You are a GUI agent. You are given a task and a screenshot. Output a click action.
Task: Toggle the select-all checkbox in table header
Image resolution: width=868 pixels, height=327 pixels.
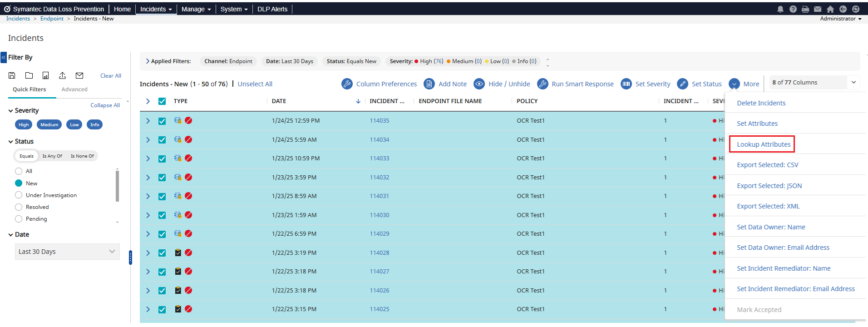(x=162, y=101)
